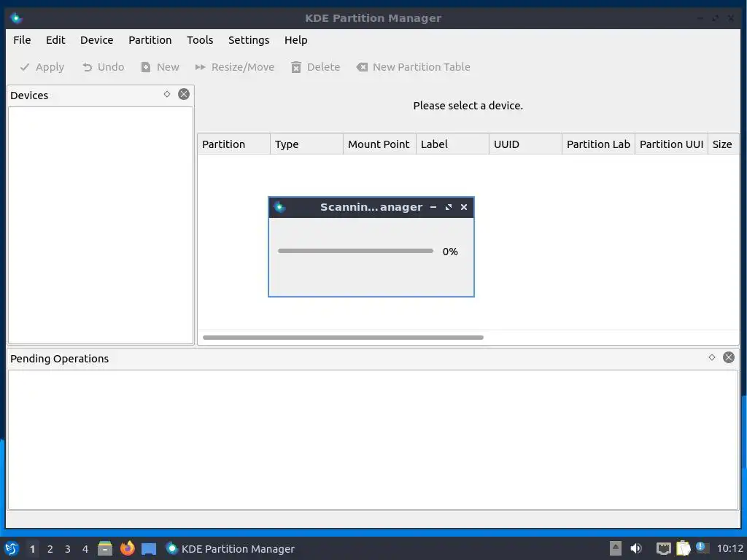747x560 pixels.
Task: Switch to desktop 4
Action: coord(85,549)
